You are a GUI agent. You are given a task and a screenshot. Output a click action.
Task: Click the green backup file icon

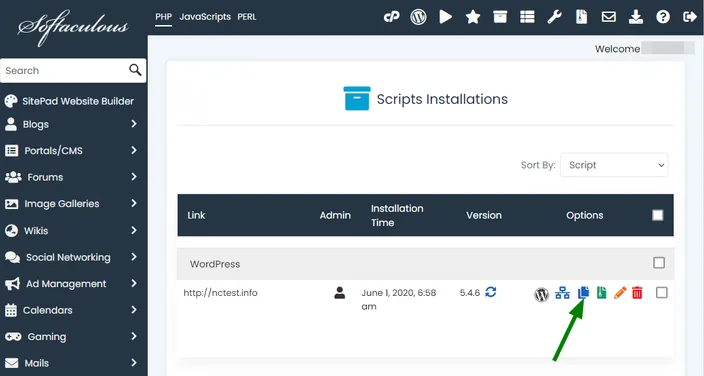602,293
